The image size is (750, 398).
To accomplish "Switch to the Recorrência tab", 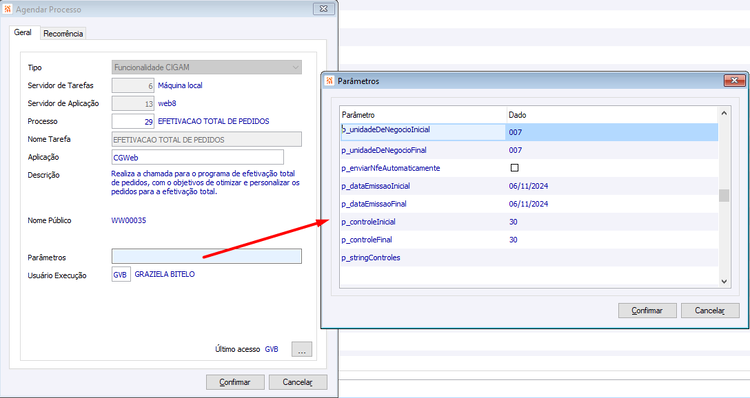I will (x=63, y=33).
